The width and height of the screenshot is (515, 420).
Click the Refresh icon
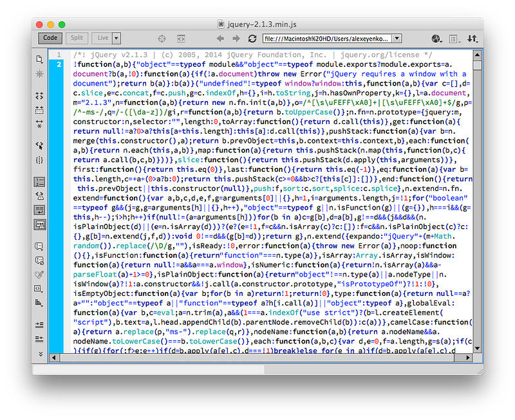pos(252,39)
